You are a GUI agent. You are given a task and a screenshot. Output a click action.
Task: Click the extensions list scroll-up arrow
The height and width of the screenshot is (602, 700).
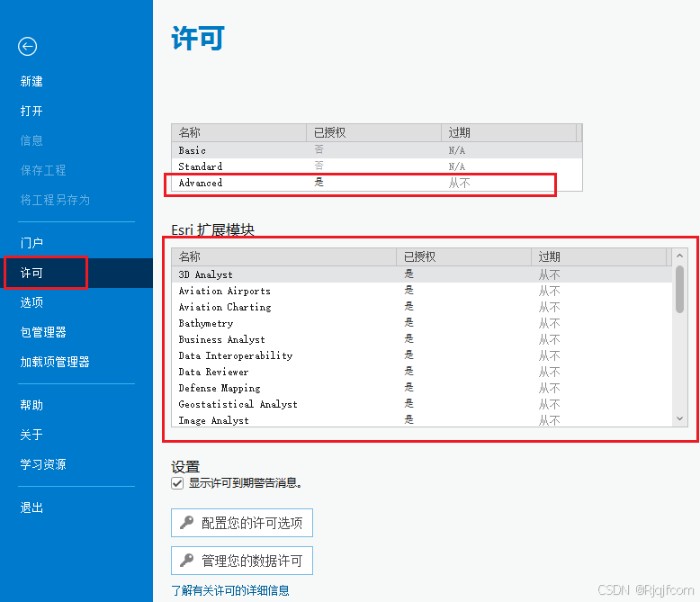point(680,256)
